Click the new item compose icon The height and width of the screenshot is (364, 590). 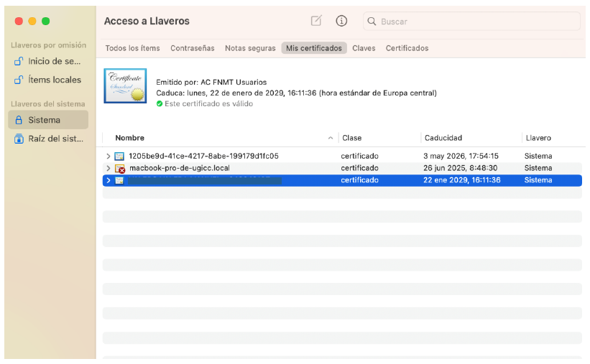coord(316,21)
